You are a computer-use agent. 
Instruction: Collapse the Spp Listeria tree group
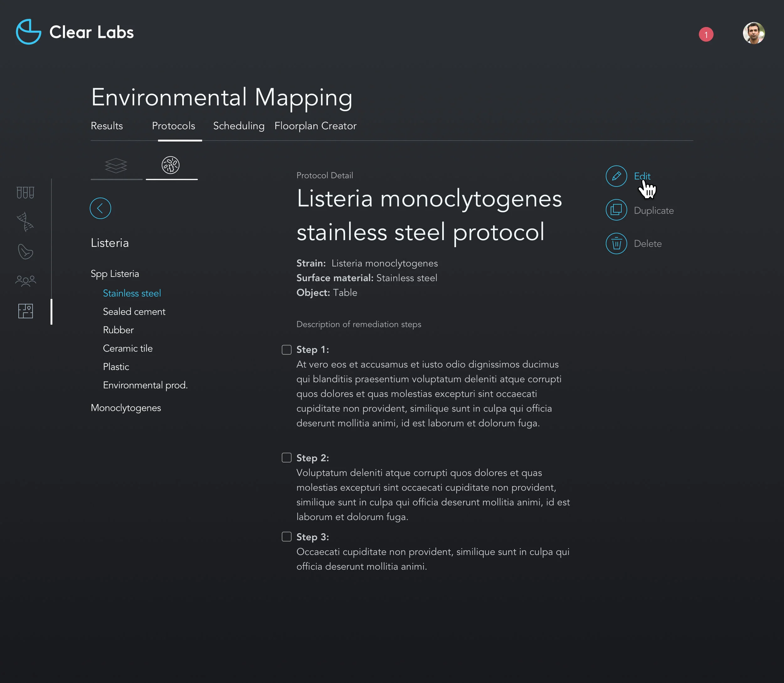tap(115, 274)
